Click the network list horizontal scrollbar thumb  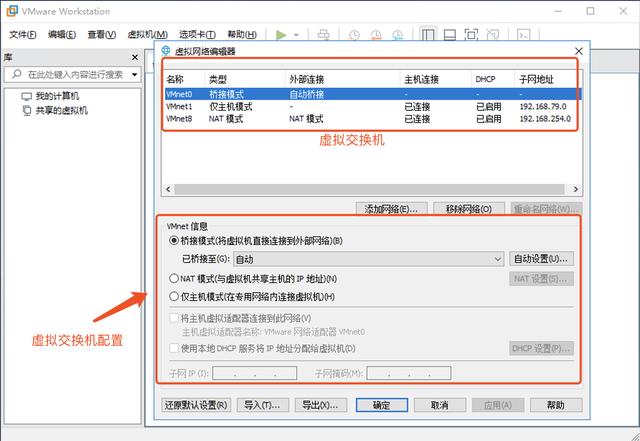(369, 189)
